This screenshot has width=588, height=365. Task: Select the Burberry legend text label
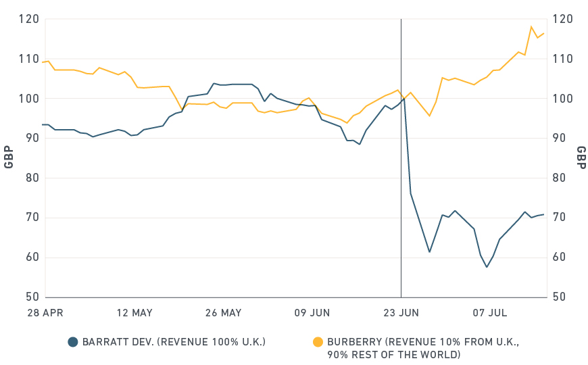click(x=422, y=348)
